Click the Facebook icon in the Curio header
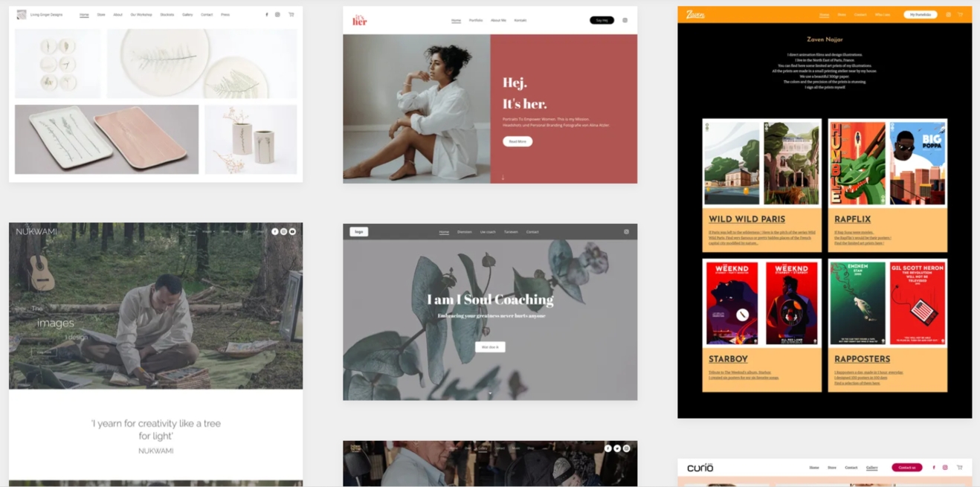The image size is (980, 487). 934,467
